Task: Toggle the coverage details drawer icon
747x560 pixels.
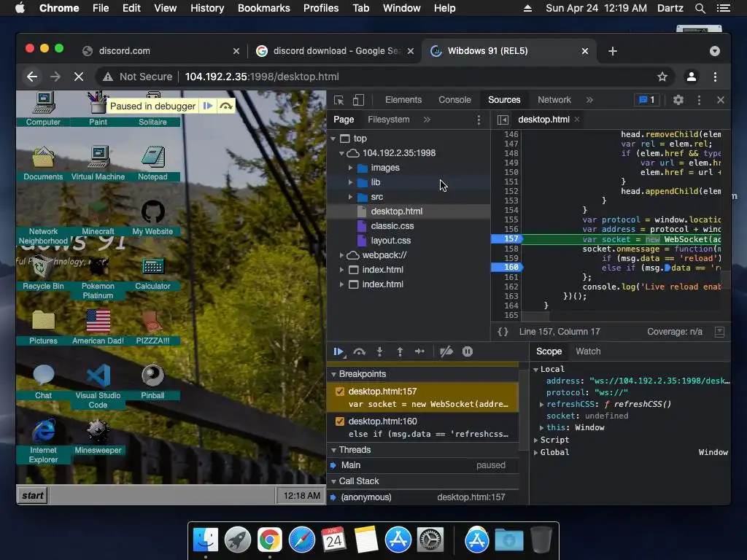Action: [719, 332]
